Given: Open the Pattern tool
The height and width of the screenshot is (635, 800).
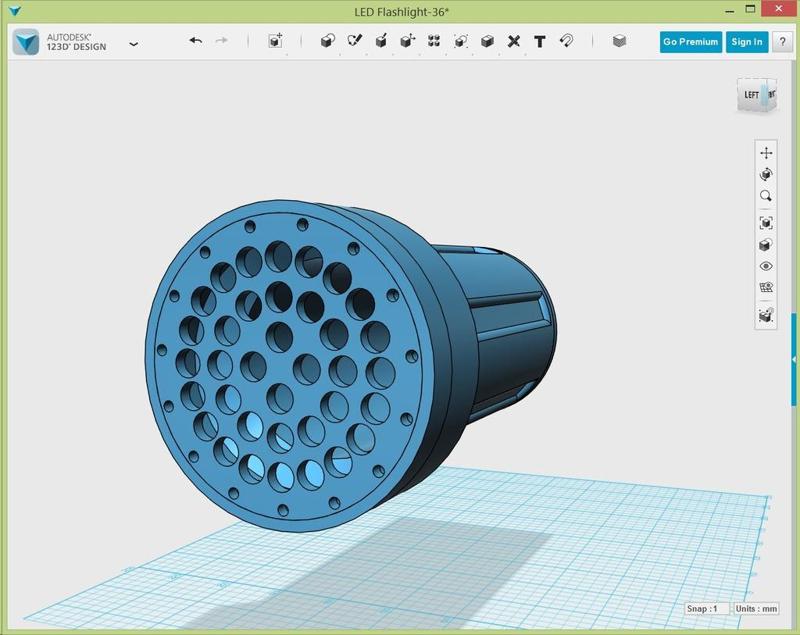Looking at the screenshot, I should click(434, 41).
